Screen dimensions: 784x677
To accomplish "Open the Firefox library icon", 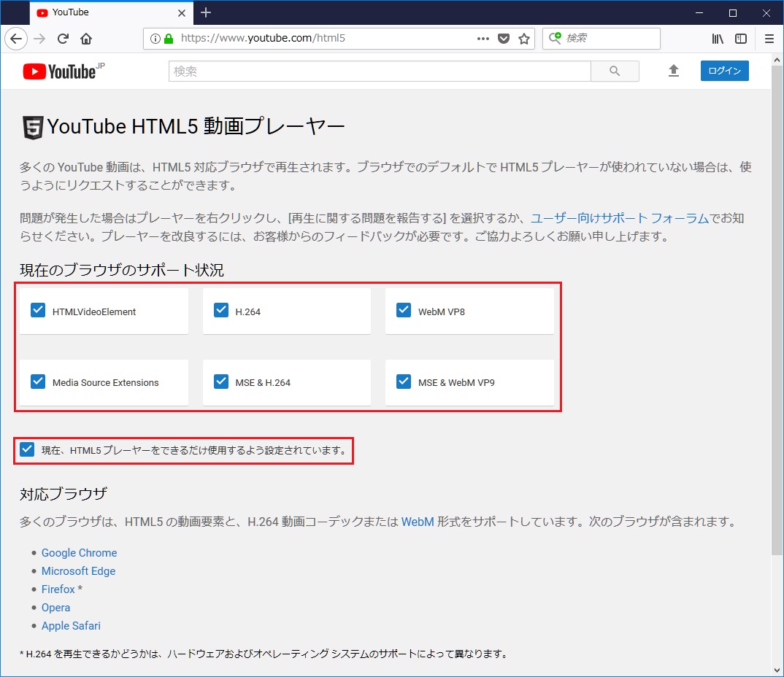I will point(718,39).
